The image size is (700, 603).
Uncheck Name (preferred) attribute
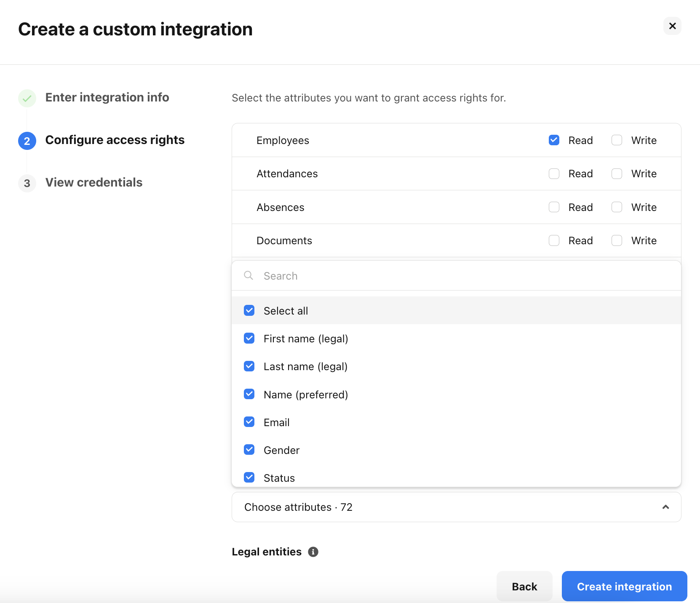tap(249, 394)
